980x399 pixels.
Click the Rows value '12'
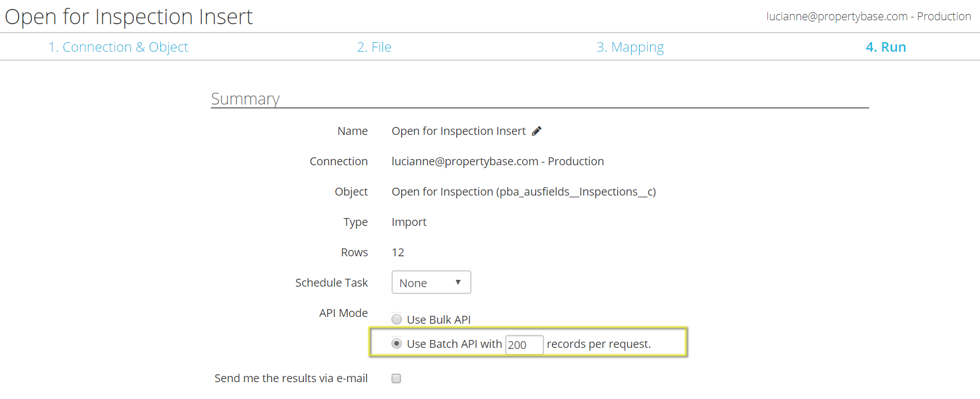pyautogui.click(x=398, y=252)
